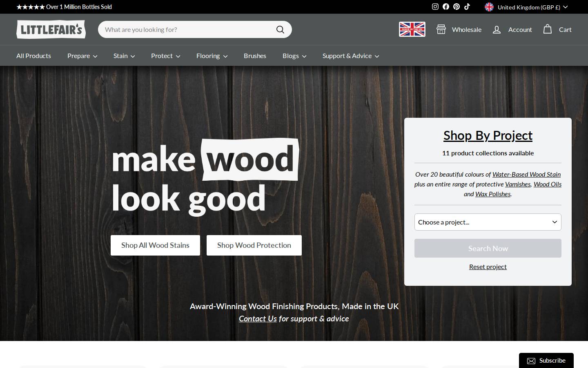Click the Cart bag icon
The width and height of the screenshot is (588, 368).
tap(548, 29)
